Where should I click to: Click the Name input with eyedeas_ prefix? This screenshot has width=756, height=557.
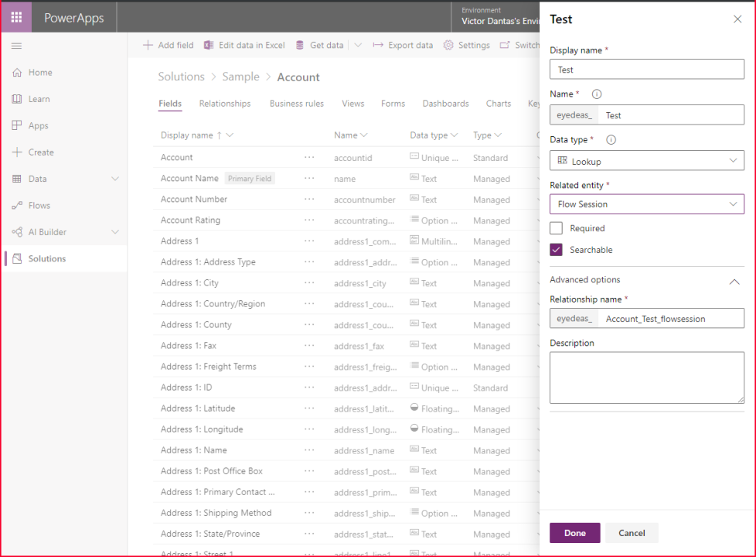click(671, 114)
